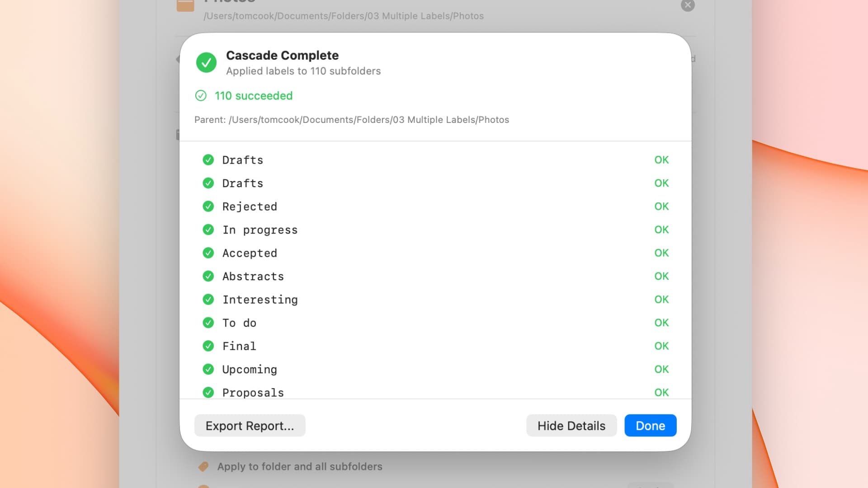This screenshot has height=488, width=868.
Task: Click Hide Details to collapse the results list
Action: [x=571, y=426]
